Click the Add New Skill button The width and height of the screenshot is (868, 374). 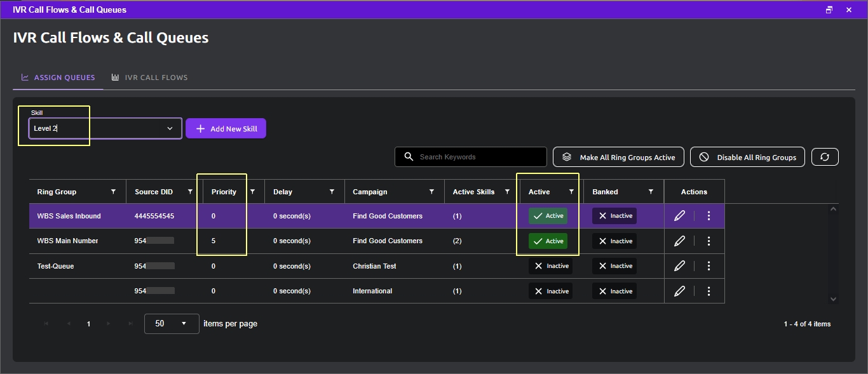(x=226, y=128)
